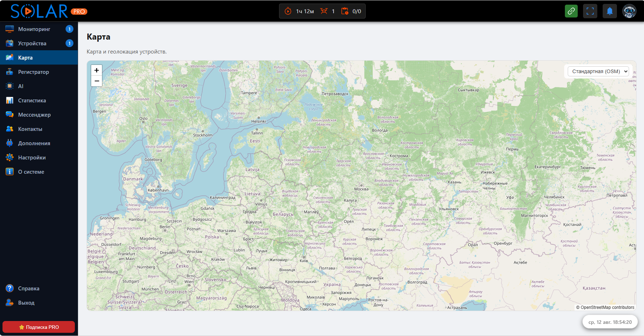644x336 pixels.
Task: Click the PRO badge beside logo
Action: 79,11
